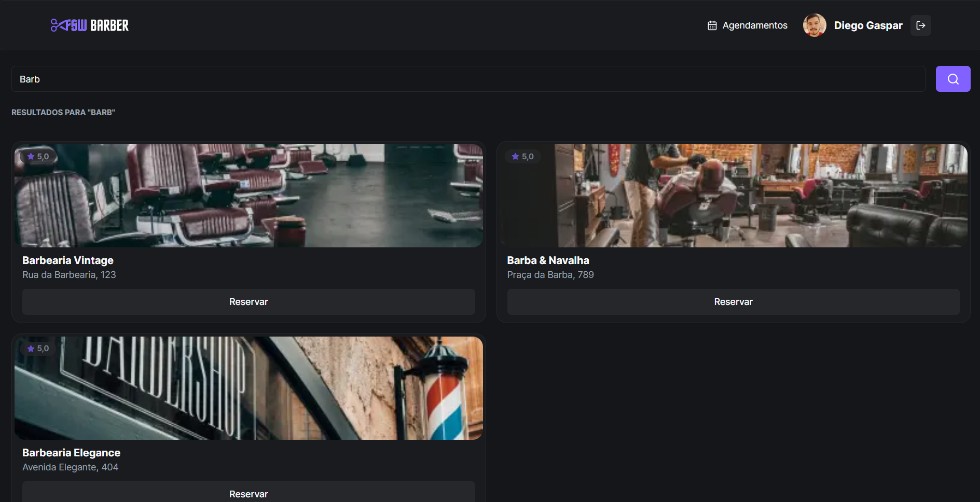Open the Barbearia Vintage photo
The width and height of the screenshot is (980, 502).
[249, 196]
